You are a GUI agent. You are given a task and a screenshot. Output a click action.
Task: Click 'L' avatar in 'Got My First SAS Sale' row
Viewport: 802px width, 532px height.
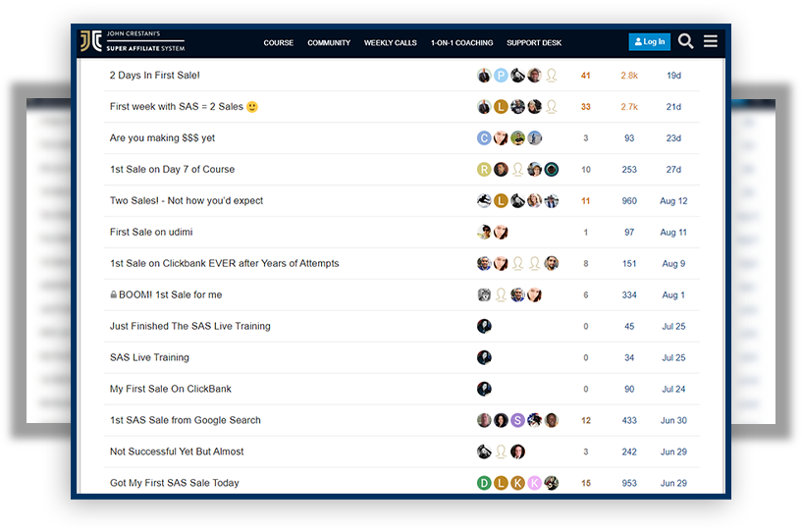[x=501, y=483]
